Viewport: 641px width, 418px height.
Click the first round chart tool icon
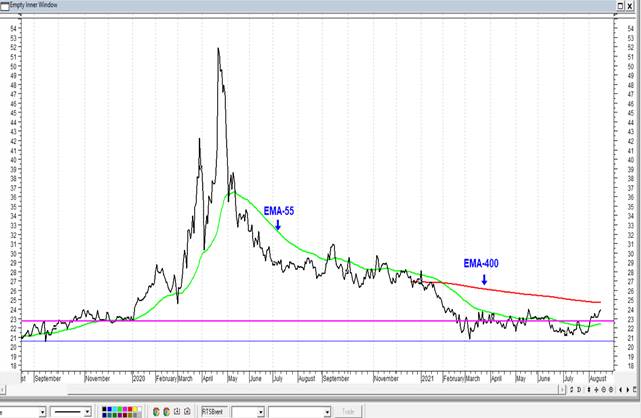click(156, 411)
